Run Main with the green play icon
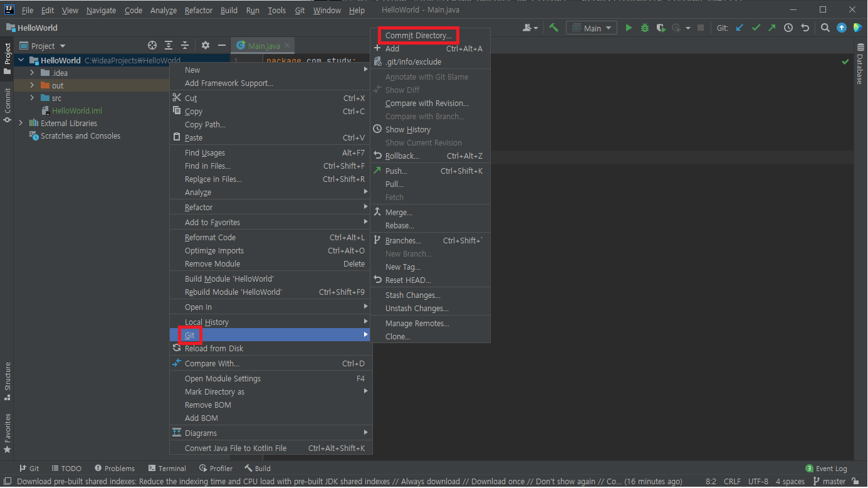Image resolution: width=868 pixels, height=488 pixels. pos(629,28)
